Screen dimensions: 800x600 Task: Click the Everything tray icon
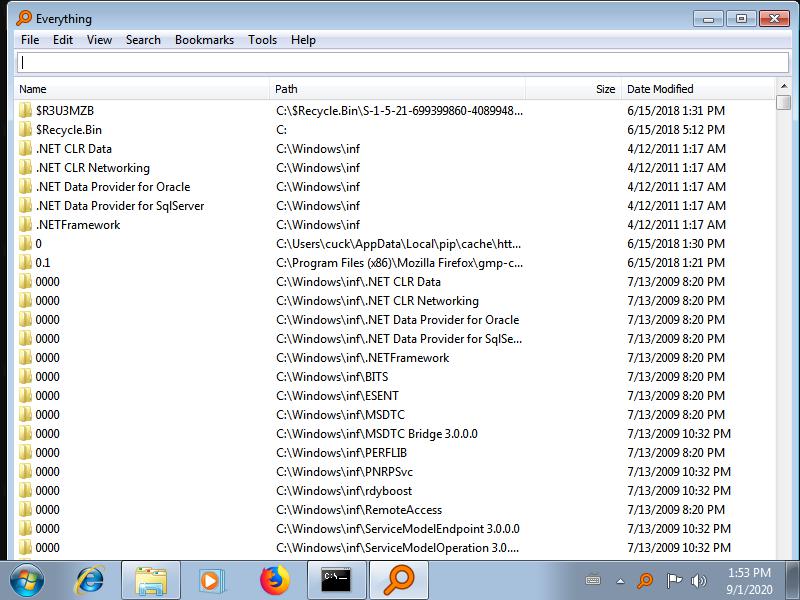645,580
